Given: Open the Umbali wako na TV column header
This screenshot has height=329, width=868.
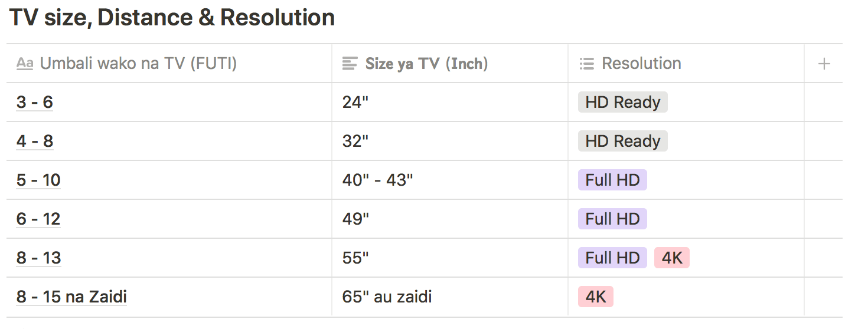Looking at the screenshot, I should coord(169,64).
